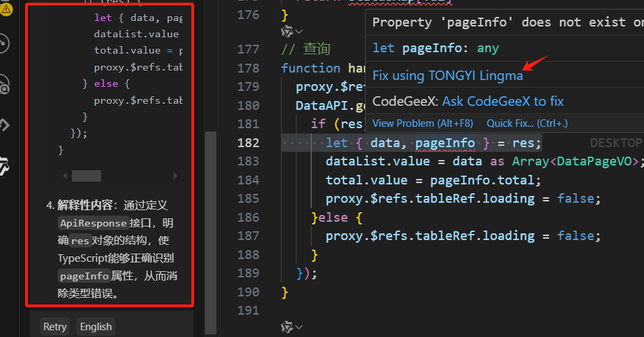Click 'total.value' on line 184 in the editor
The width and height of the screenshot is (644, 337).
[x=366, y=180]
